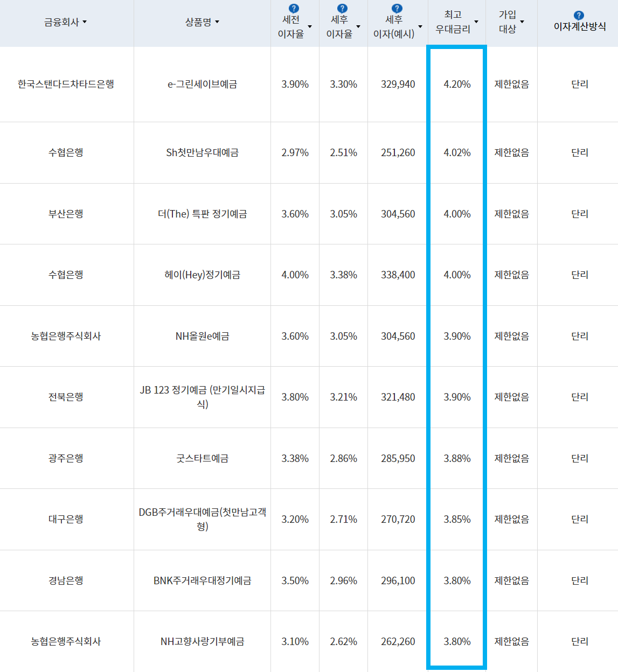The height and width of the screenshot is (672, 618).
Task: Select NH올원e예금 product name
Action: pyautogui.click(x=202, y=336)
